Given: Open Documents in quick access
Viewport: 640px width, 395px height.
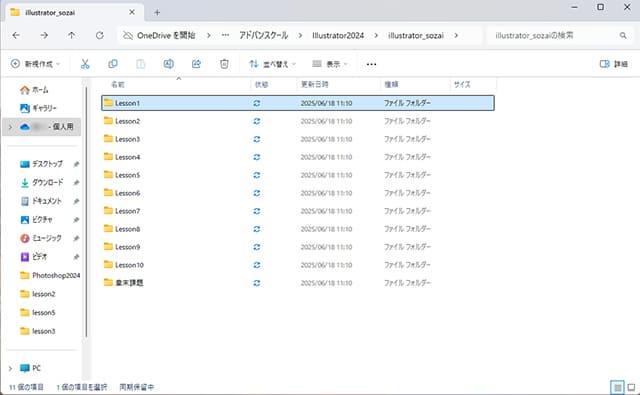Looking at the screenshot, I should tap(41, 201).
